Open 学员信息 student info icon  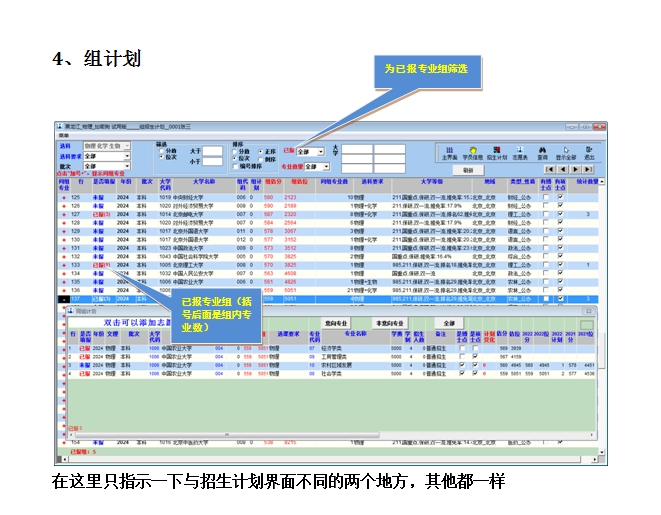473,153
